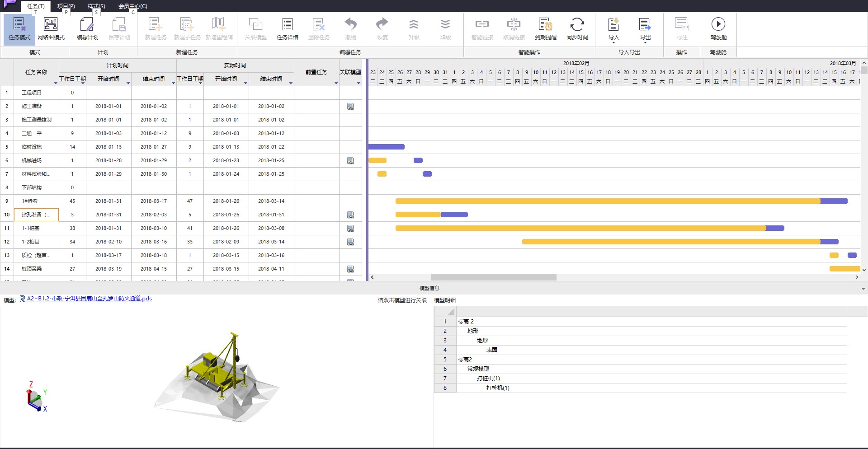
Task: Open the 关联模型 column filter dropdown
Action: [x=359, y=83]
